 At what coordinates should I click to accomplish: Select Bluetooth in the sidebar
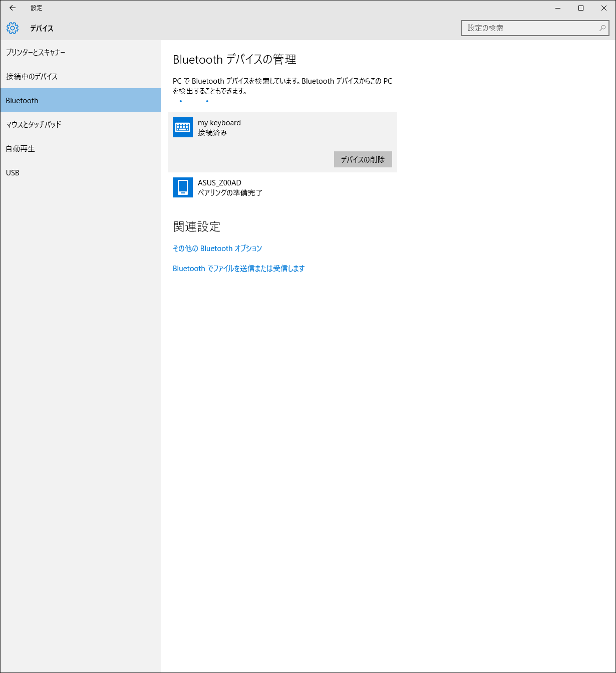pyautogui.click(x=22, y=100)
